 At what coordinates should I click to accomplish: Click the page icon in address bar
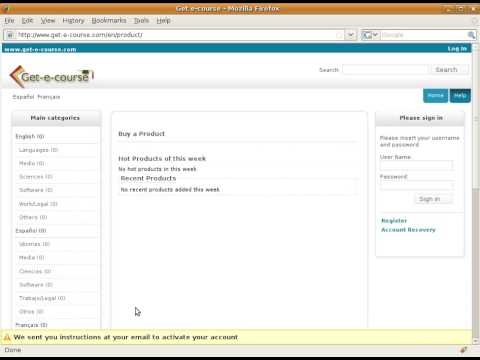pos(10,35)
